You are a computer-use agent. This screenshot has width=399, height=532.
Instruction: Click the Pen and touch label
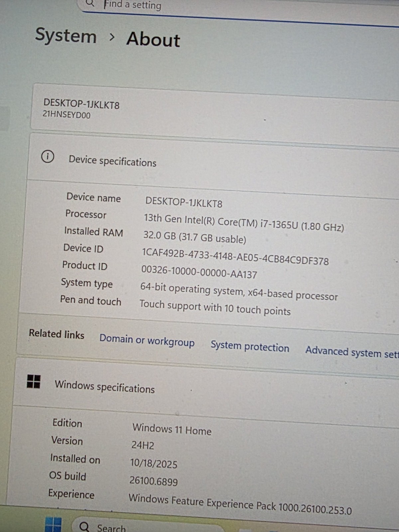90,300
